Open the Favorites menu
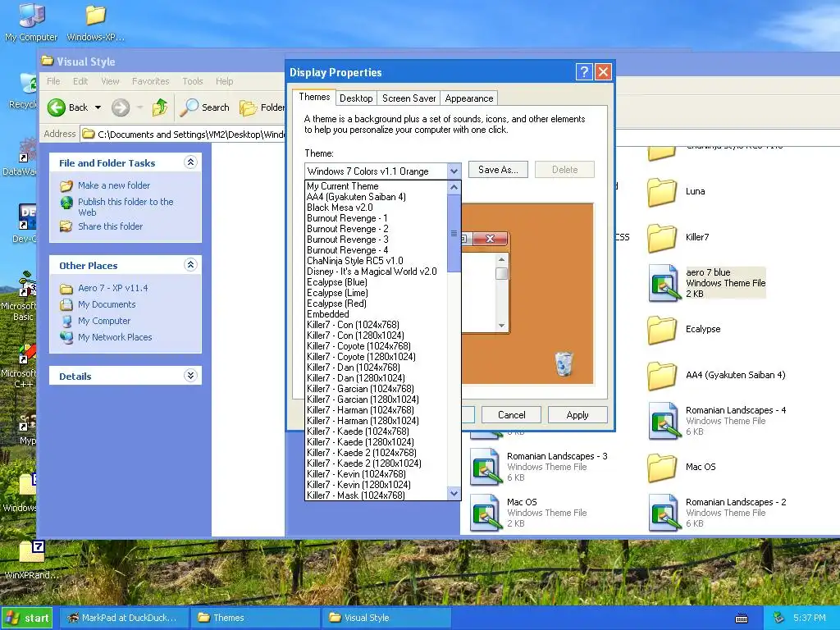This screenshot has height=630, width=840. pos(151,81)
